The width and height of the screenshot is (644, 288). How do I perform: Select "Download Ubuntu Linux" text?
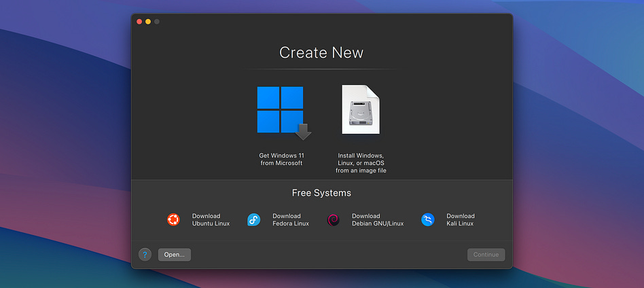211,220
